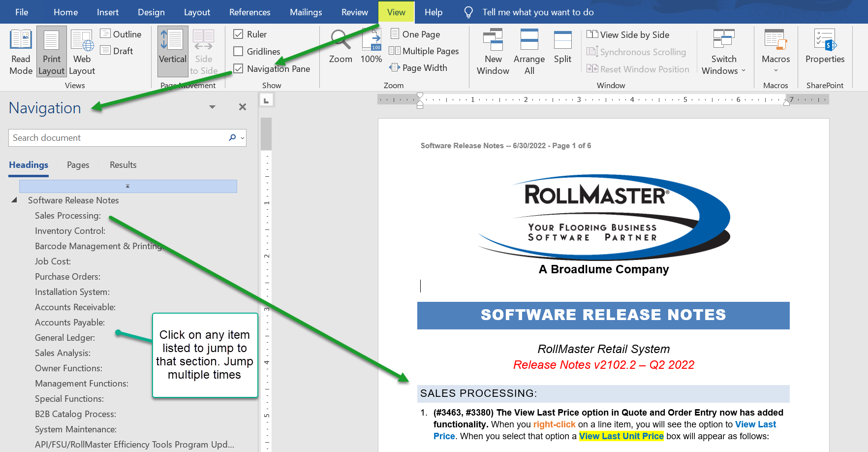Open the Insert ribbon tab

108,12
